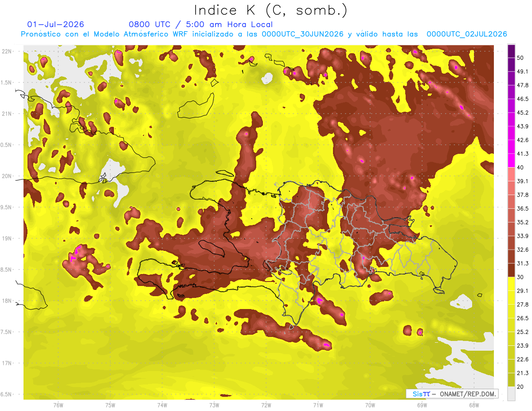This screenshot has width=532, height=411.
Task: Click the colorbar label '42.6'
Action: pyautogui.click(x=523, y=140)
